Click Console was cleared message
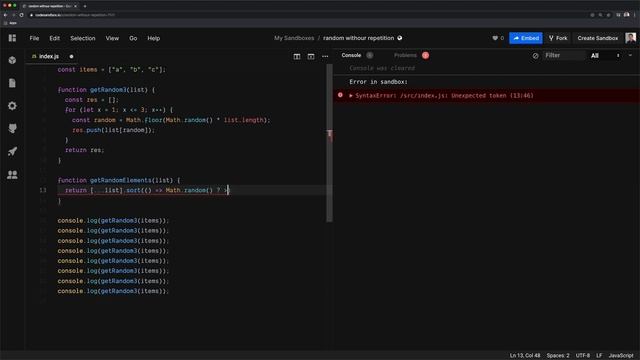This screenshot has width=640, height=360. 382,68
